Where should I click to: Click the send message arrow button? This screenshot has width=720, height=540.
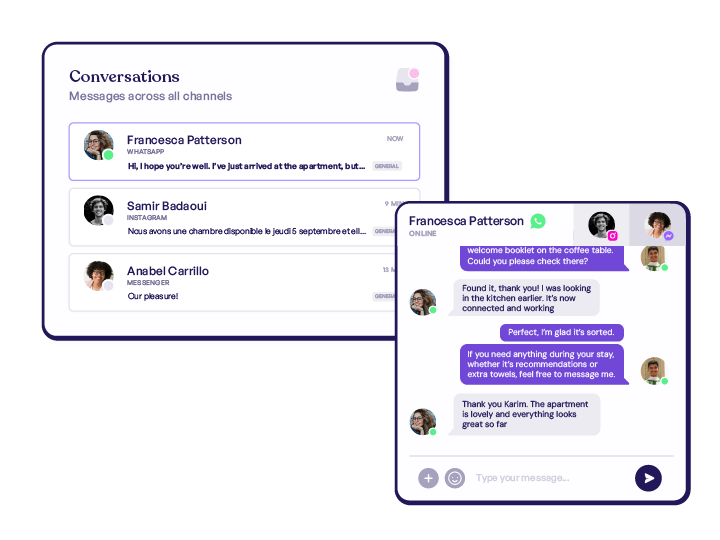648,478
